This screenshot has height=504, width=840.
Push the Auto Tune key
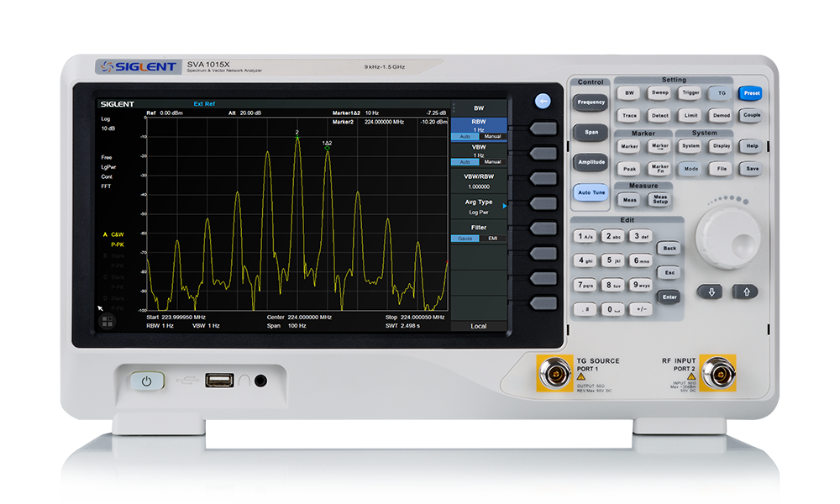coord(591,192)
